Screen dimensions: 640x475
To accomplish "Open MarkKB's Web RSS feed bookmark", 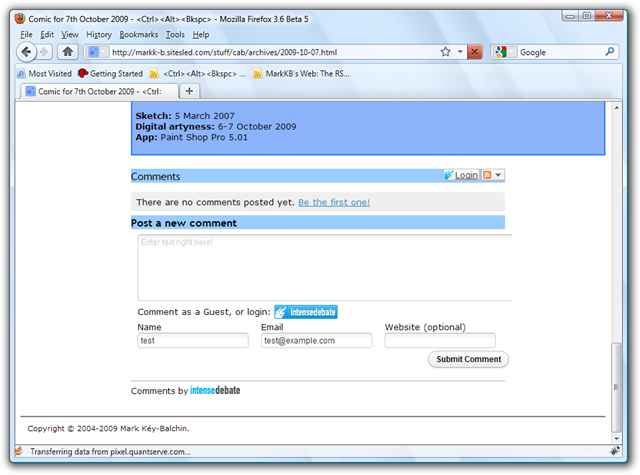I will pyautogui.click(x=301, y=73).
